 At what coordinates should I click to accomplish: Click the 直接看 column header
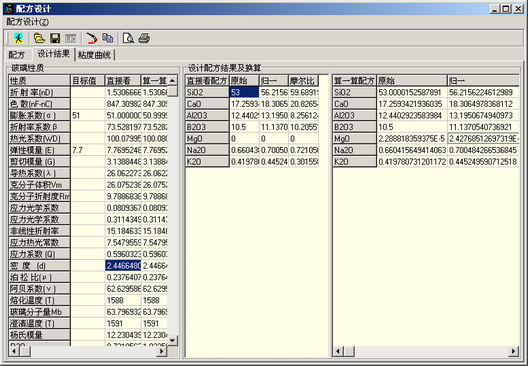123,80
